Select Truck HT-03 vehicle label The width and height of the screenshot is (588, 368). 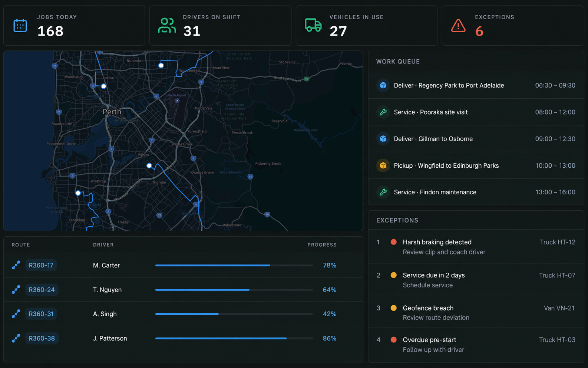tap(557, 340)
